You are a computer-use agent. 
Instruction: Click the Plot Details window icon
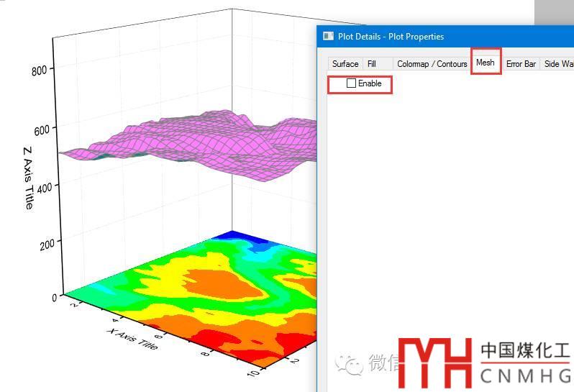328,37
